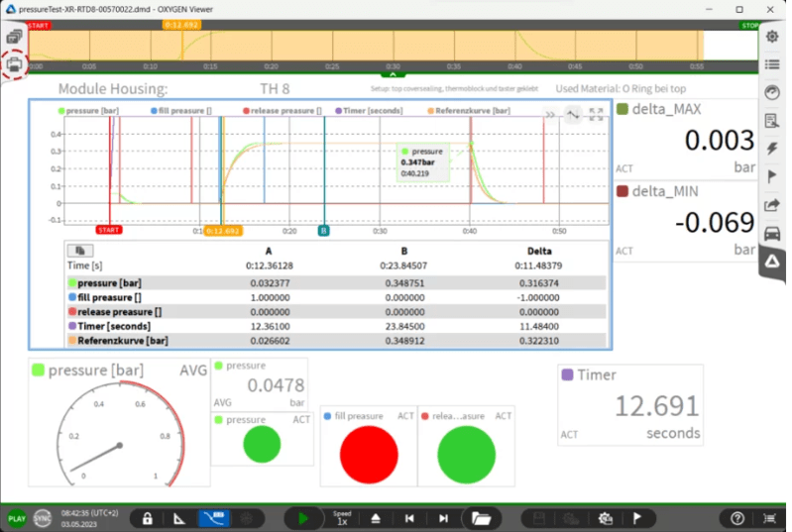This screenshot has height=532, width=792.
Task: Click the green pressure color swatch in cursor table
Action: tap(72, 282)
